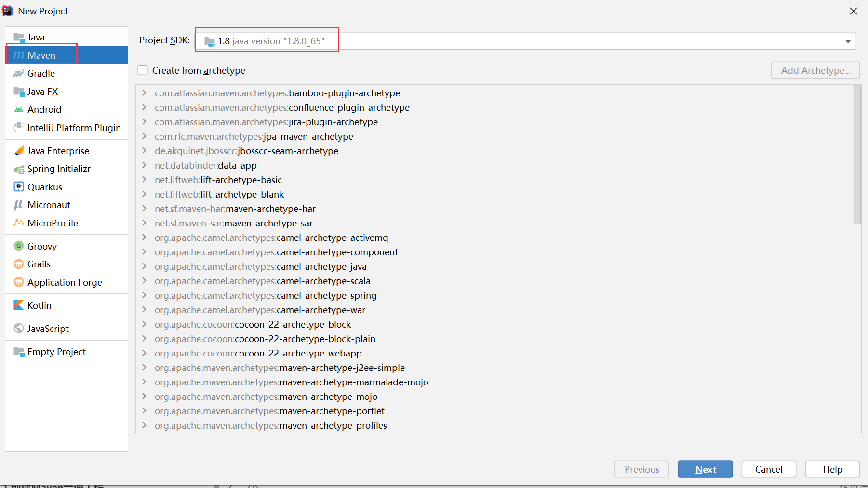Select lift-archetype-blank row
Screen dimensions: 868x488
(495, 194)
